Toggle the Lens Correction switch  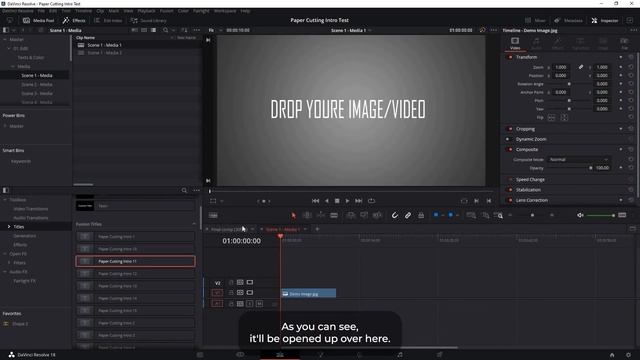coord(510,200)
